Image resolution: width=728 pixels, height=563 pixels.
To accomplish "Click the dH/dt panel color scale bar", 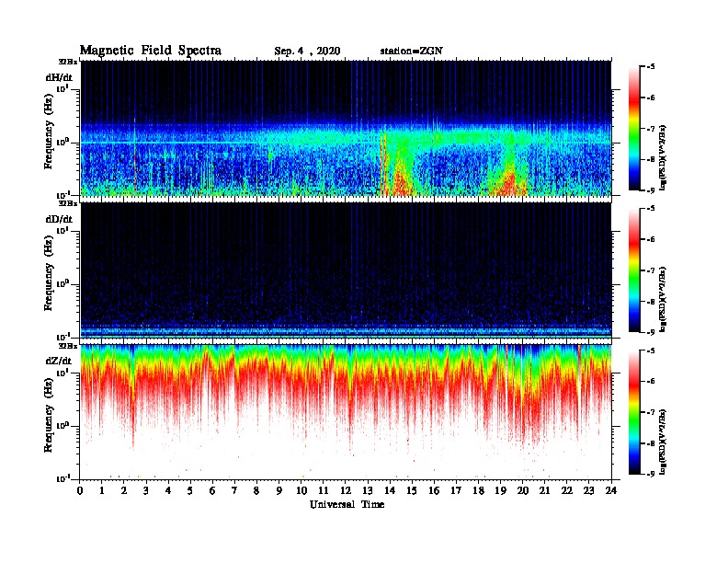I will (634, 129).
